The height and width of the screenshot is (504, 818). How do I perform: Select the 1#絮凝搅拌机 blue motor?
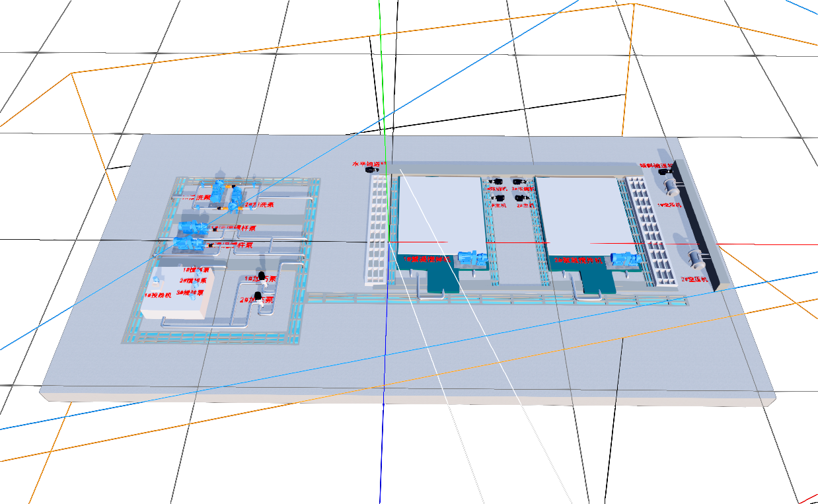pyautogui.click(x=471, y=258)
